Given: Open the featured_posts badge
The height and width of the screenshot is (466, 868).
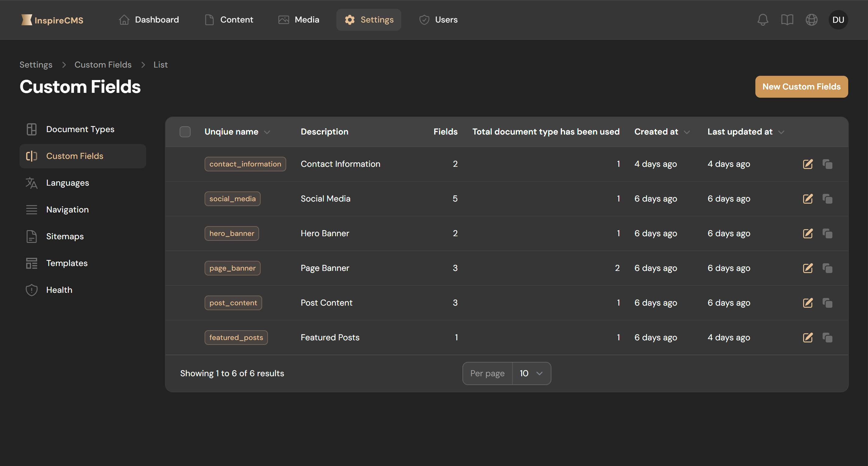Looking at the screenshot, I should [236, 338].
